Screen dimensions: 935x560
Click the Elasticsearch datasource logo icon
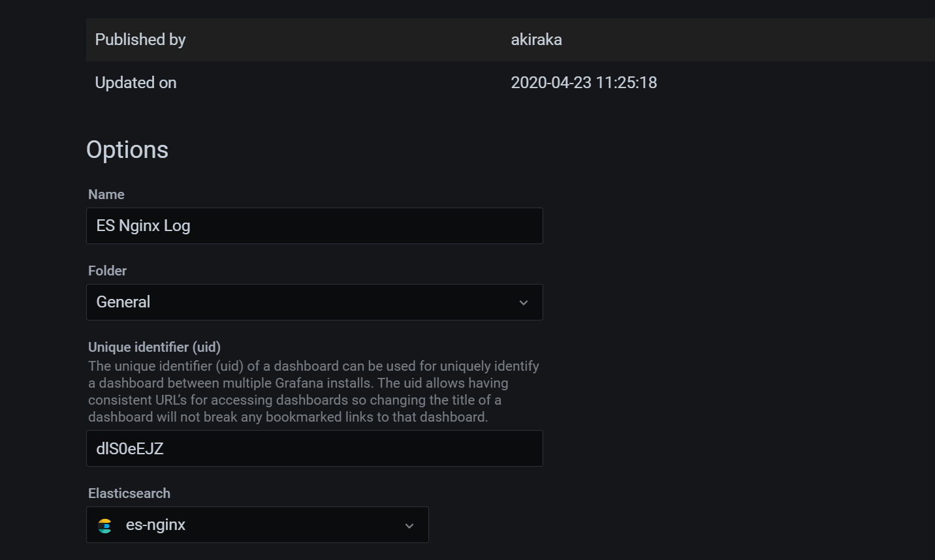pos(104,525)
